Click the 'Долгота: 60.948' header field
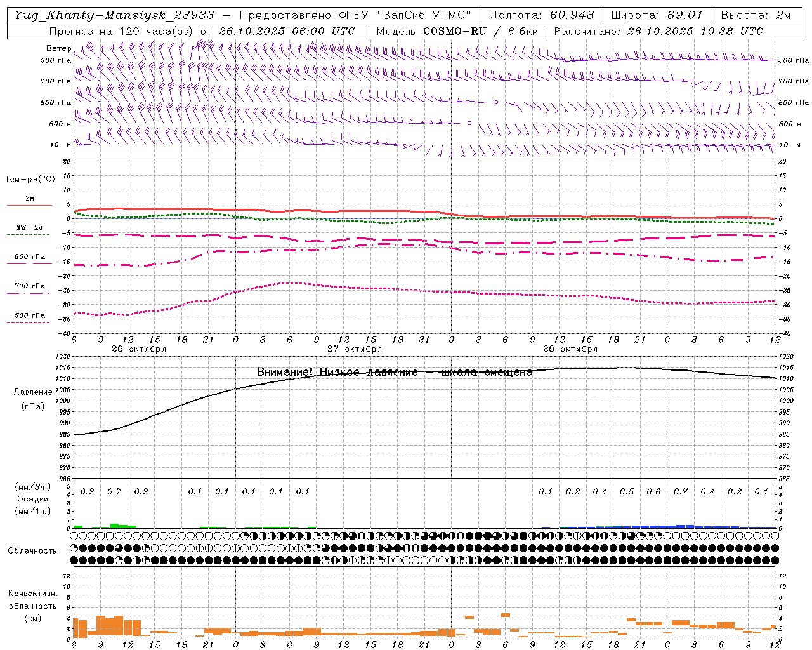Viewport: 812px width, 650px height. (x=542, y=15)
